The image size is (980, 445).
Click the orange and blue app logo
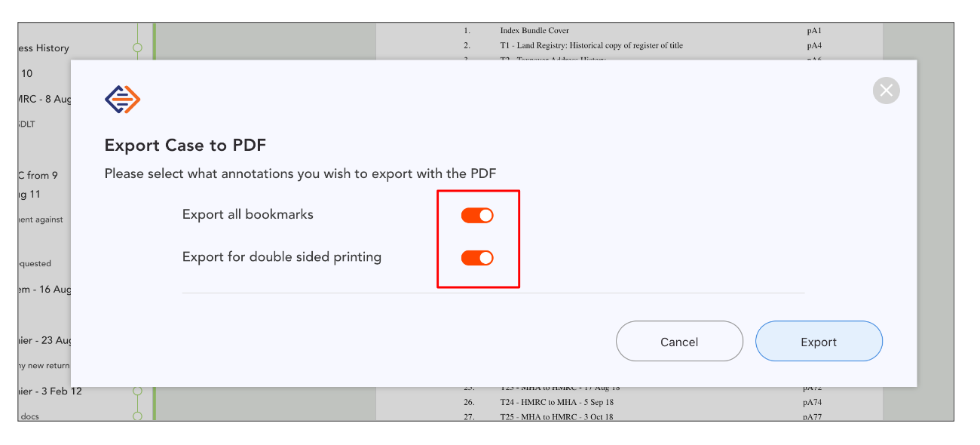click(x=123, y=100)
